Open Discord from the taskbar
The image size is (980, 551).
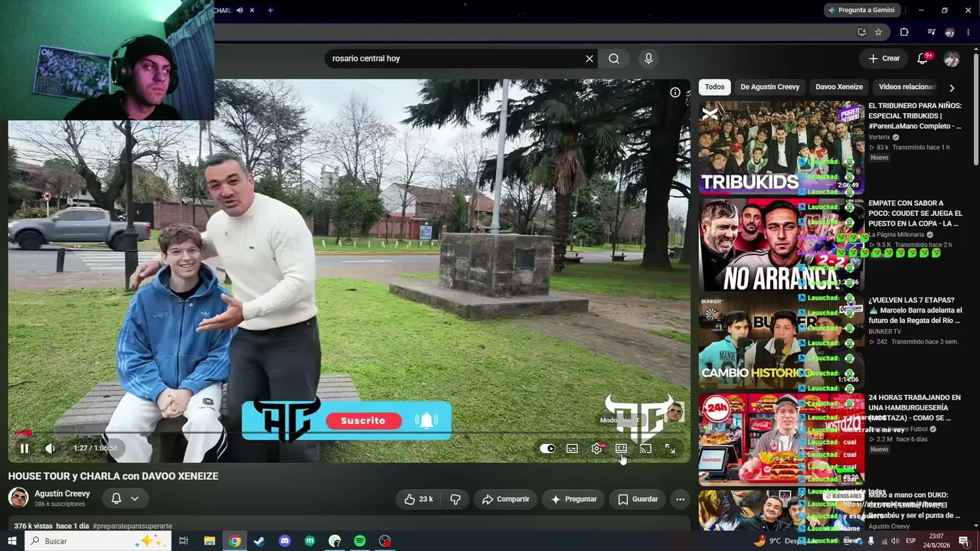(x=285, y=541)
